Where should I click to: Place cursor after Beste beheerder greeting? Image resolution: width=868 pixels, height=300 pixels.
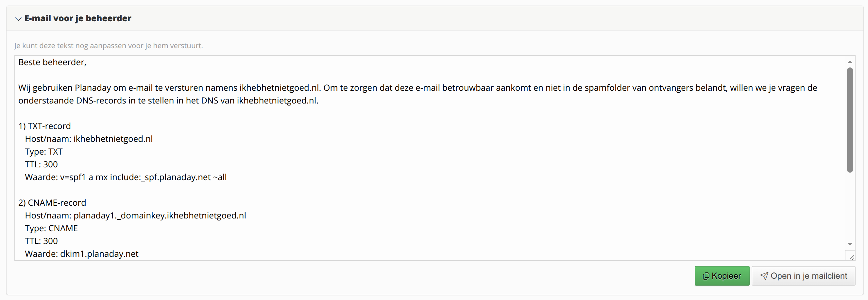[x=87, y=63]
